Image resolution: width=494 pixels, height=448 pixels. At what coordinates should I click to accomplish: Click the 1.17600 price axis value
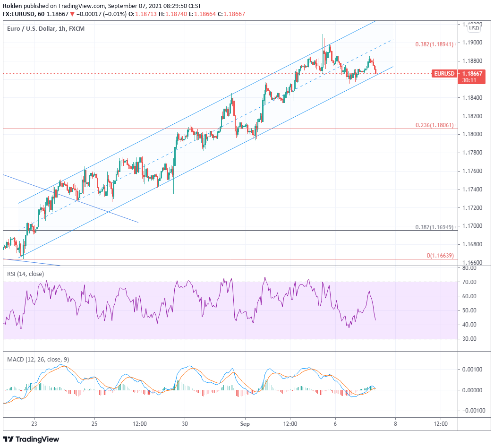pos(472,171)
